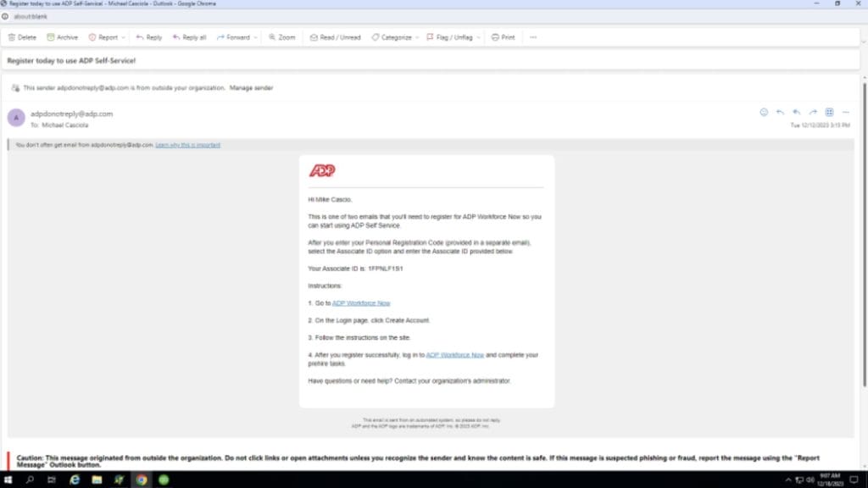Open Google Chrome from the Windows taskbar
Image resolution: width=868 pixels, height=488 pixels.
[x=141, y=480]
